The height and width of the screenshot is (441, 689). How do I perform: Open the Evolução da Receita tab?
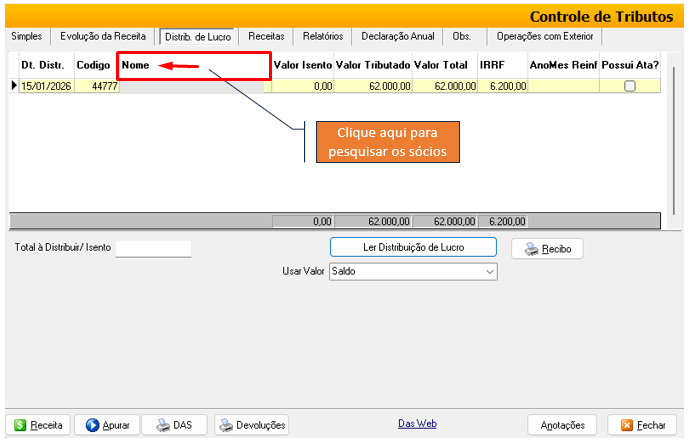(x=102, y=36)
